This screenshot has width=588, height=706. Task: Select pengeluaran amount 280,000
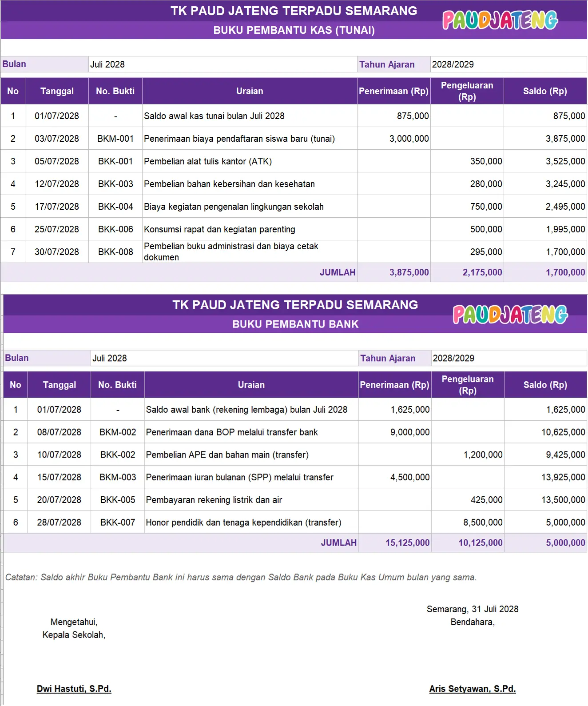[x=467, y=184]
